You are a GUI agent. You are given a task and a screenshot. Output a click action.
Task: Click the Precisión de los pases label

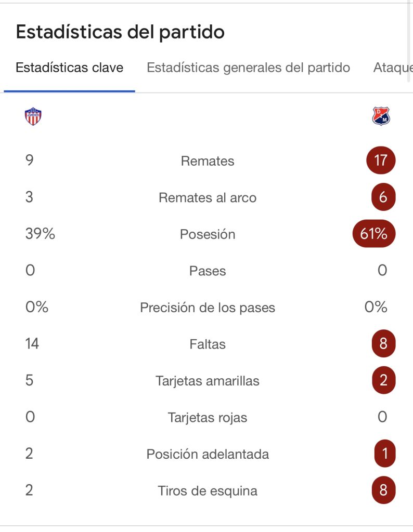coord(208,308)
